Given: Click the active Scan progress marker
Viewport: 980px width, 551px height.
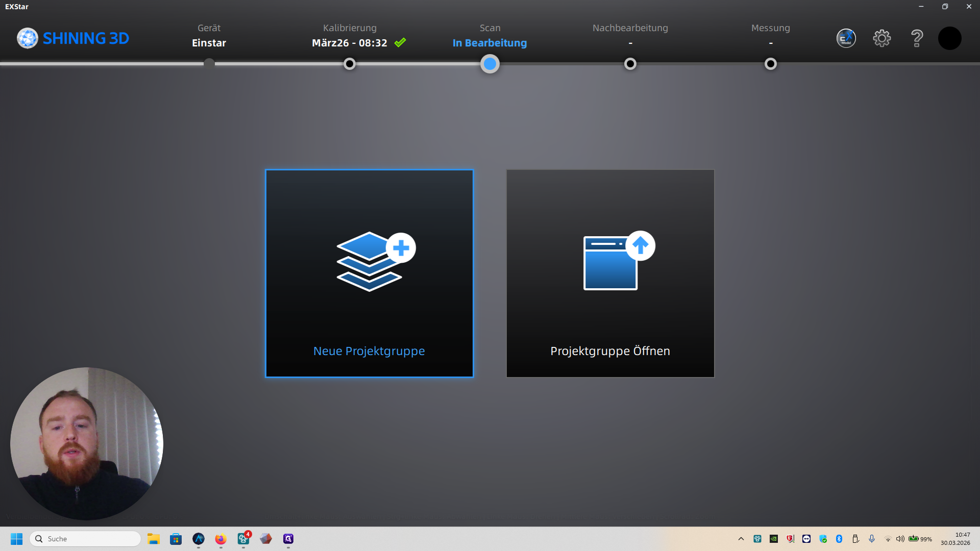Looking at the screenshot, I should pos(490,64).
